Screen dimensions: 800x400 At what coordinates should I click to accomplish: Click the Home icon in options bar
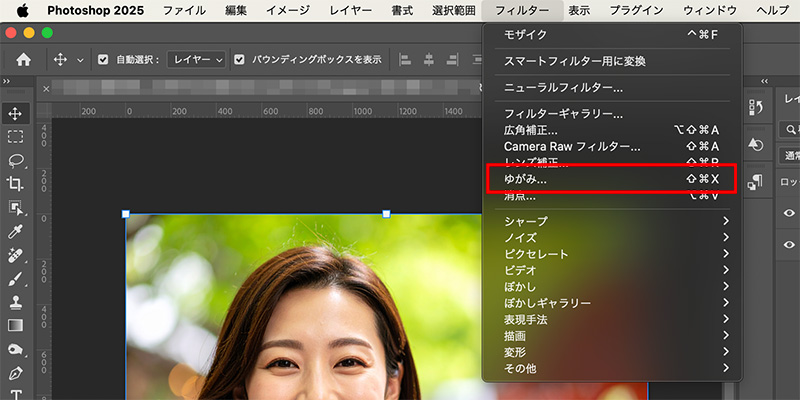pyautogui.click(x=23, y=60)
